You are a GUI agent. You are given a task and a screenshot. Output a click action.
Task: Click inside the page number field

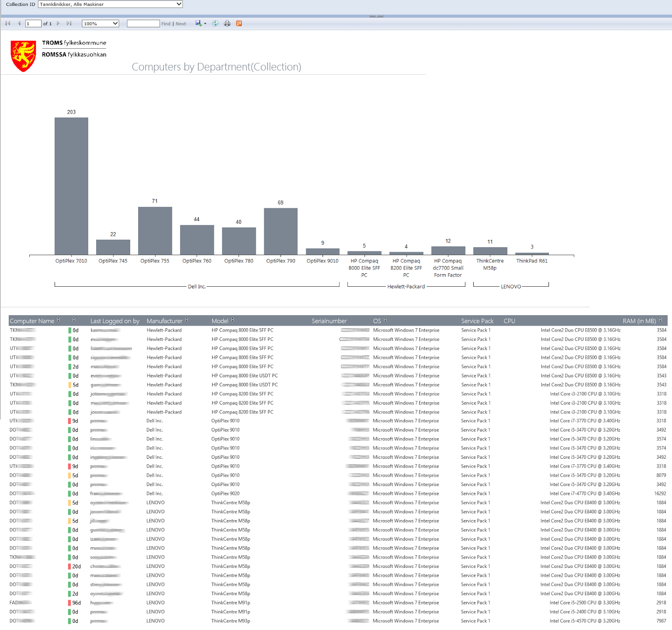33,24
